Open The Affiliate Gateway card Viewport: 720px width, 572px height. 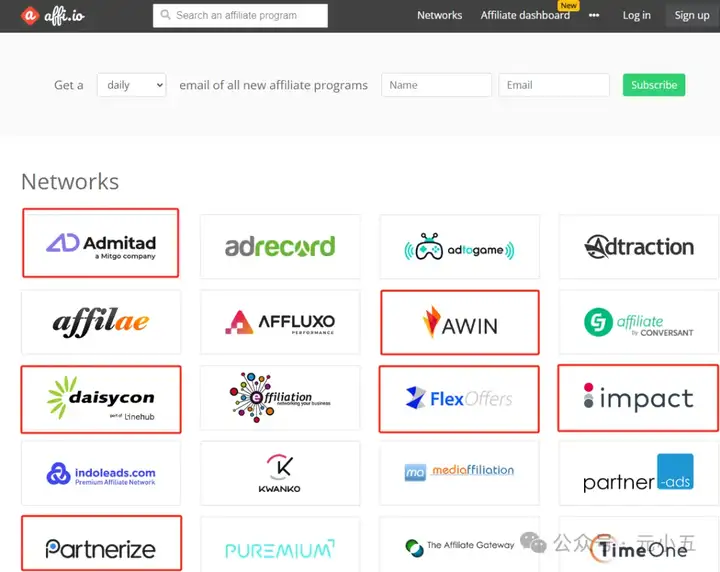pos(459,544)
